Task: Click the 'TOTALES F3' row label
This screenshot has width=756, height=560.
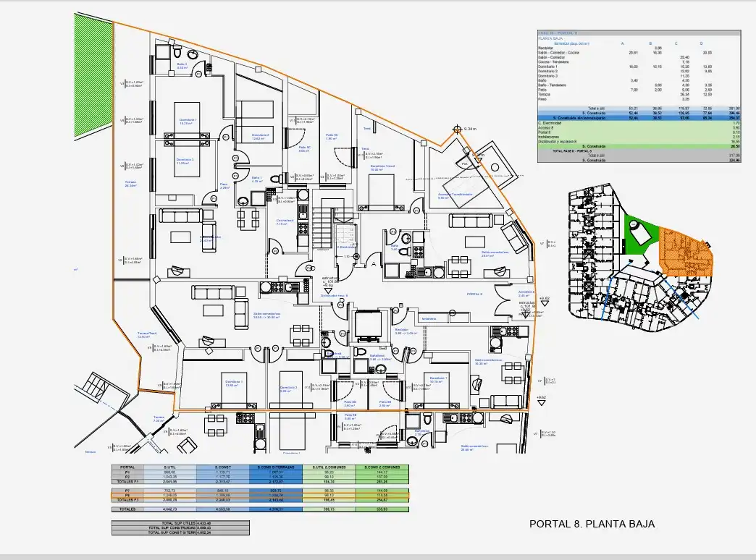Action: [127, 500]
